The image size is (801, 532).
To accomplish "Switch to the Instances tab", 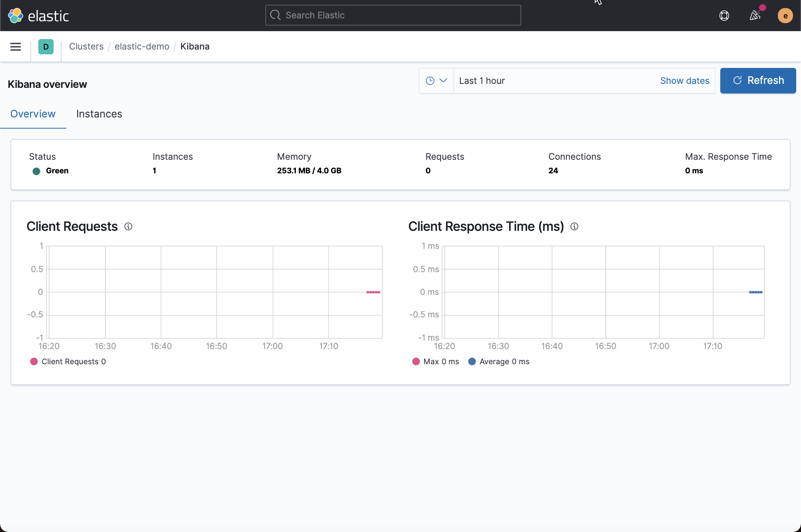I will click(99, 114).
